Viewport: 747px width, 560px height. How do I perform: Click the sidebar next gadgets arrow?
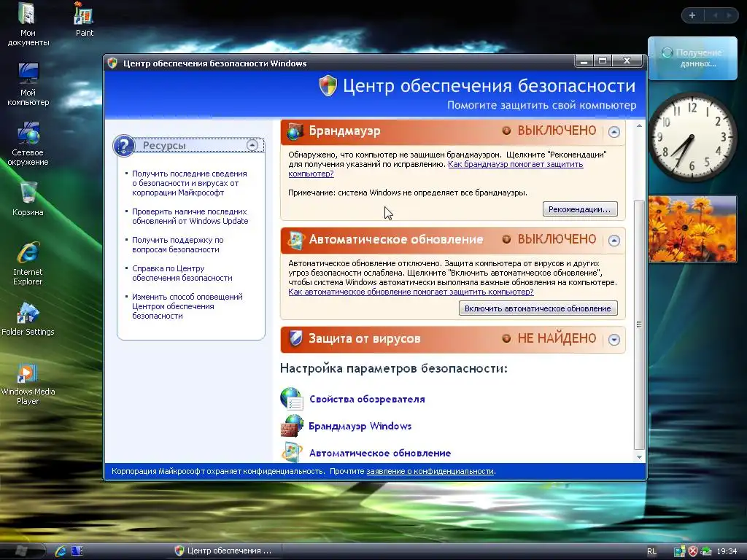click(x=729, y=15)
